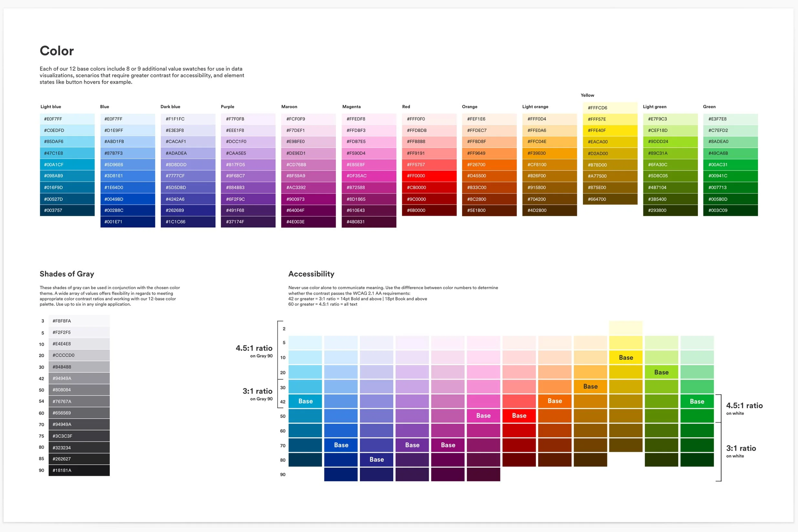Screen dimensions: 798x532
Task: Click the Color page heading
Action: [57, 51]
